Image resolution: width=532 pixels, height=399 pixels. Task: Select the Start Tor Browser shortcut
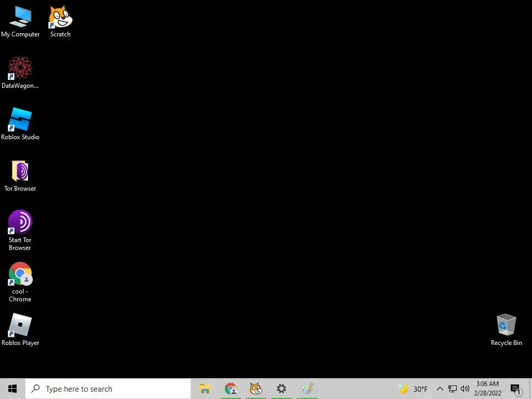[x=20, y=231]
